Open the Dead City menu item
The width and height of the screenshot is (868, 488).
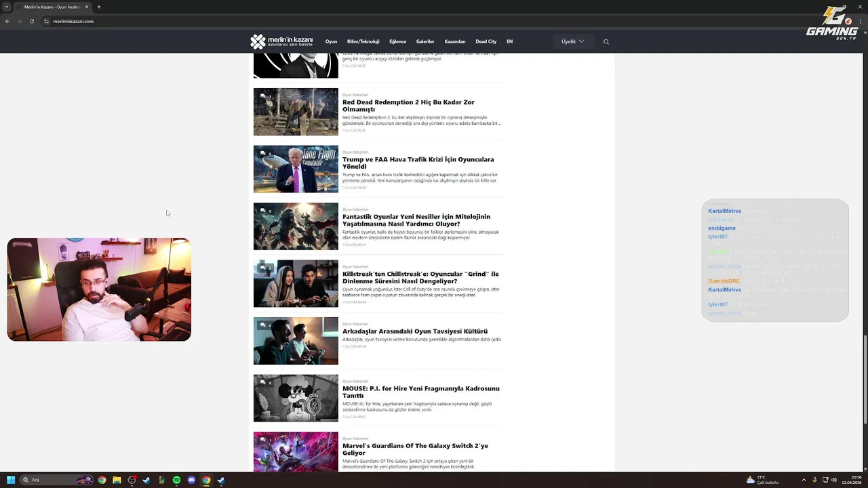[x=486, y=41]
